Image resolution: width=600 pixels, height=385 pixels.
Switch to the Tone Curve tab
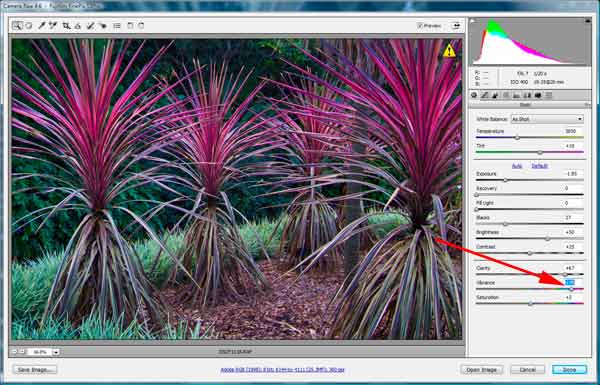click(x=484, y=95)
